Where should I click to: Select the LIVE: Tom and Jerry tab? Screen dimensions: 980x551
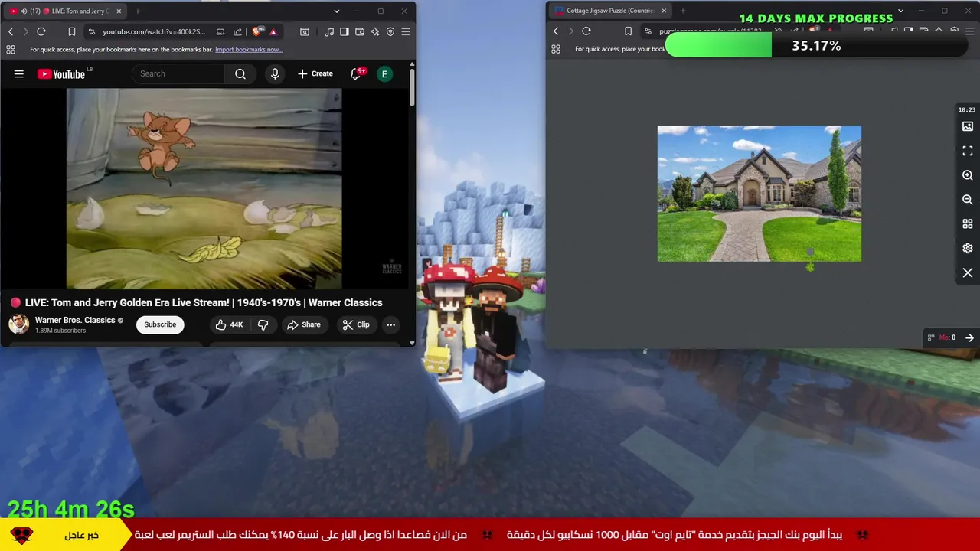[x=65, y=11]
